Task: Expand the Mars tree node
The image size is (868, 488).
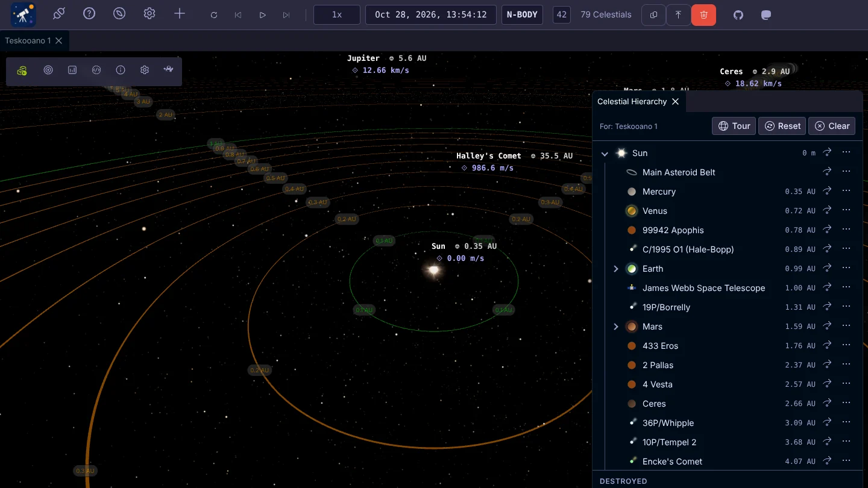Action: 616,327
